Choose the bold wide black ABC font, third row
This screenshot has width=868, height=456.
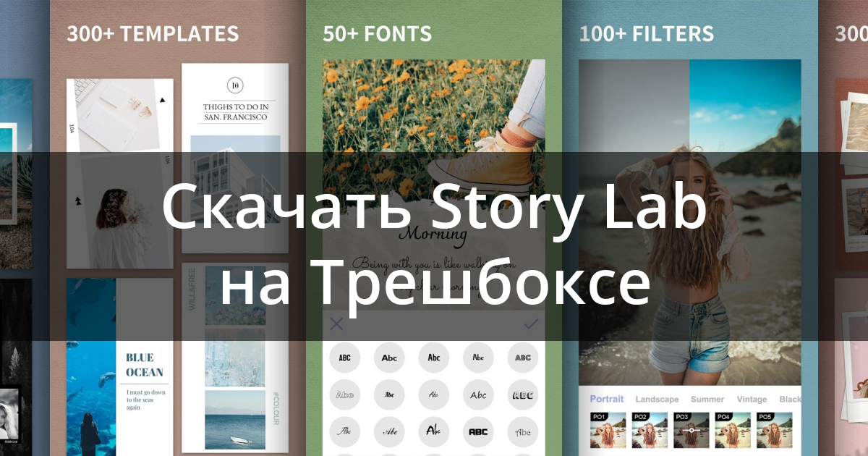[x=478, y=432]
